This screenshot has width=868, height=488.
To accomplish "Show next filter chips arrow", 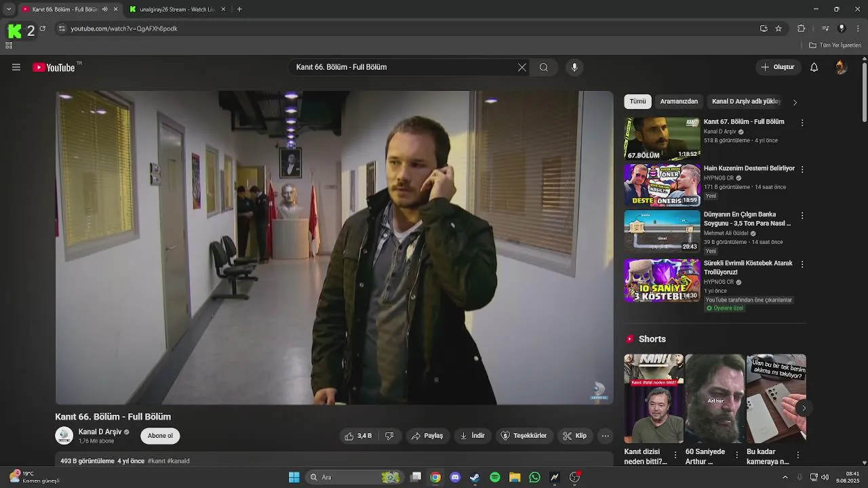I will pyautogui.click(x=795, y=102).
